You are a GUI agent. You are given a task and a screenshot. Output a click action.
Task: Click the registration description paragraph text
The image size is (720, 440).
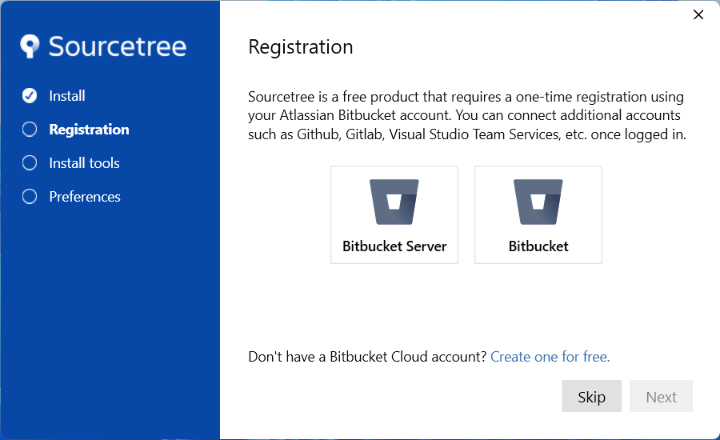click(466, 115)
